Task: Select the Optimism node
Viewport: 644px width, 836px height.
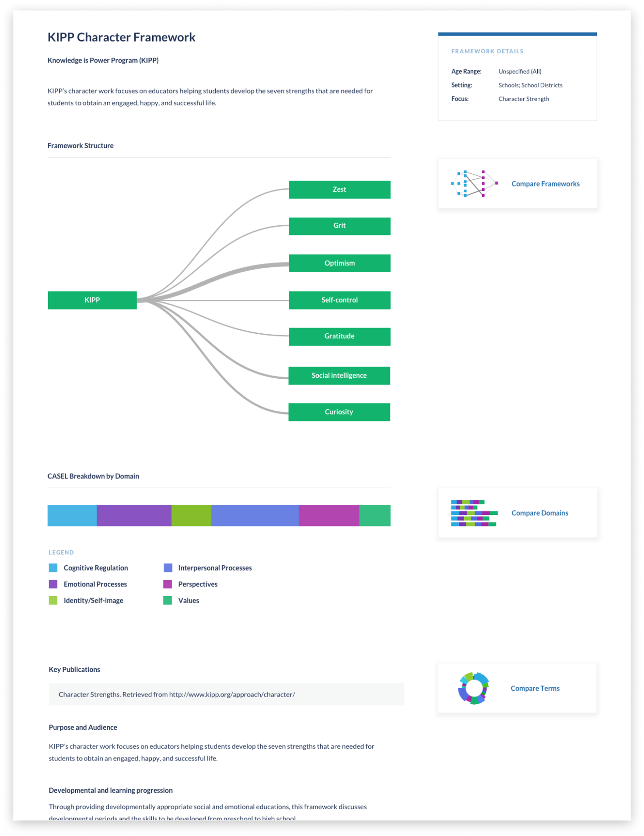Action: [340, 263]
